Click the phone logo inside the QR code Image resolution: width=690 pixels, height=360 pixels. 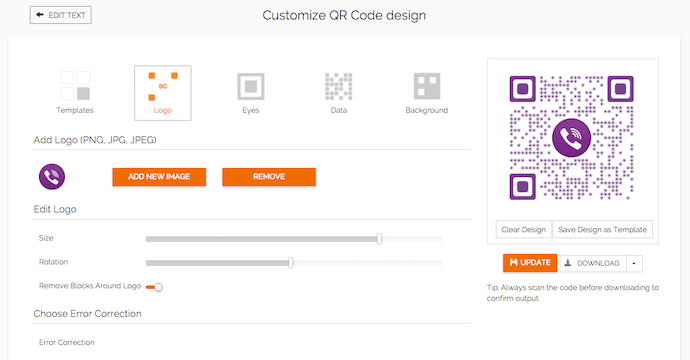[x=572, y=138]
